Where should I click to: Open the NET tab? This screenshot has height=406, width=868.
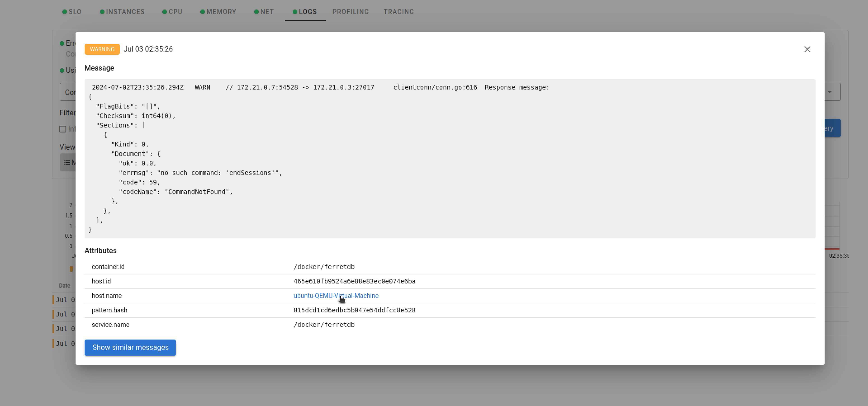click(267, 12)
